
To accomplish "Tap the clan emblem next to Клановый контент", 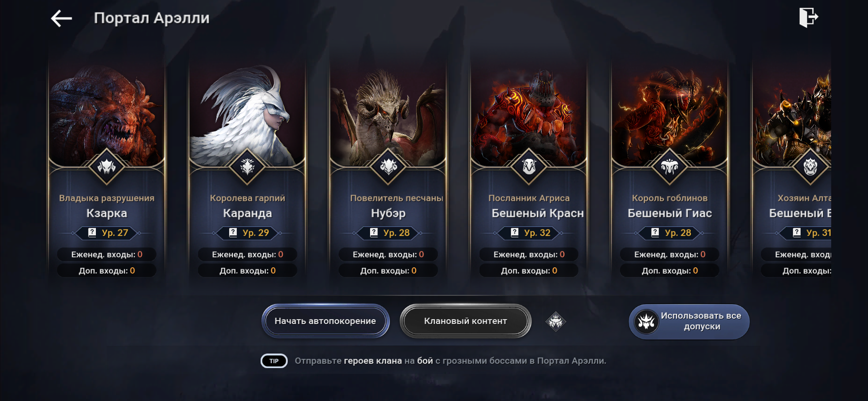I will click(556, 321).
